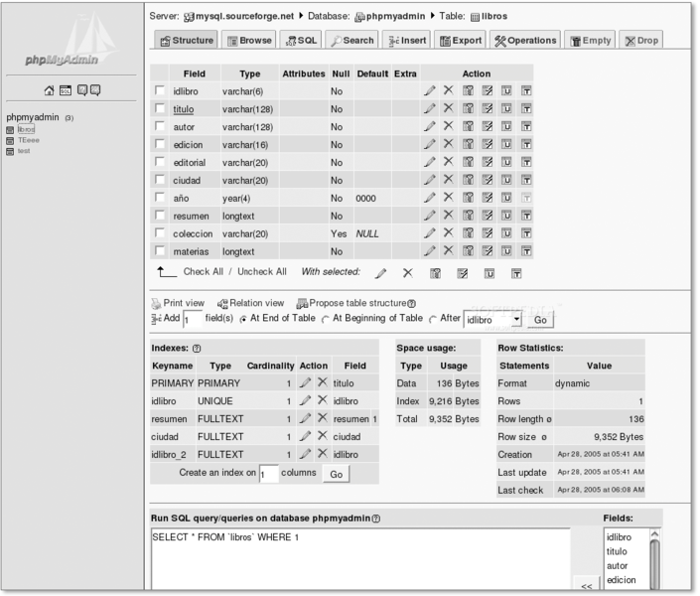This screenshot has width=700, height=596.
Task: Edit the ciudad index with the pencil icon
Action: [306, 436]
